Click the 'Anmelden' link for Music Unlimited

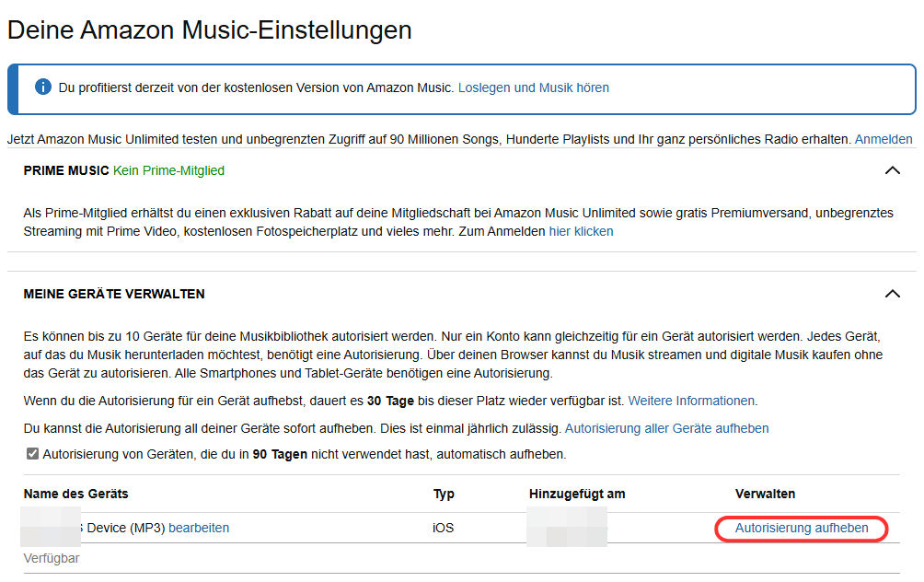(884, 139)
